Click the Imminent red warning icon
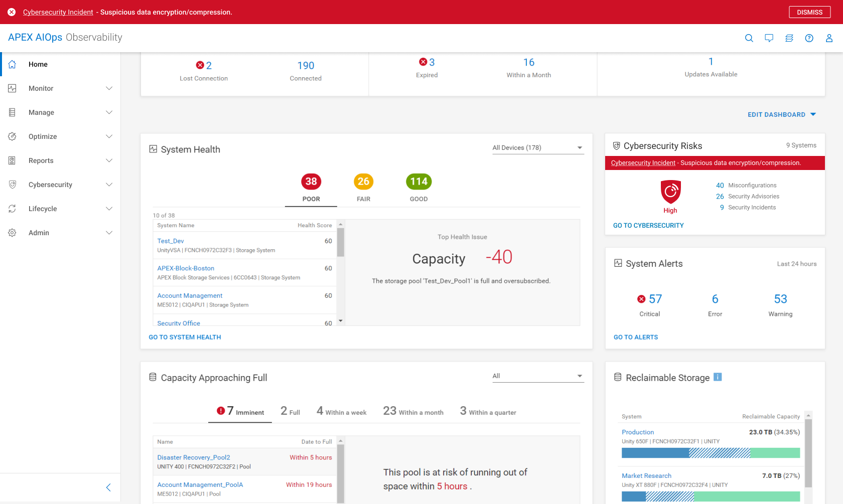 pyautogui.click(x=221, y=411)
